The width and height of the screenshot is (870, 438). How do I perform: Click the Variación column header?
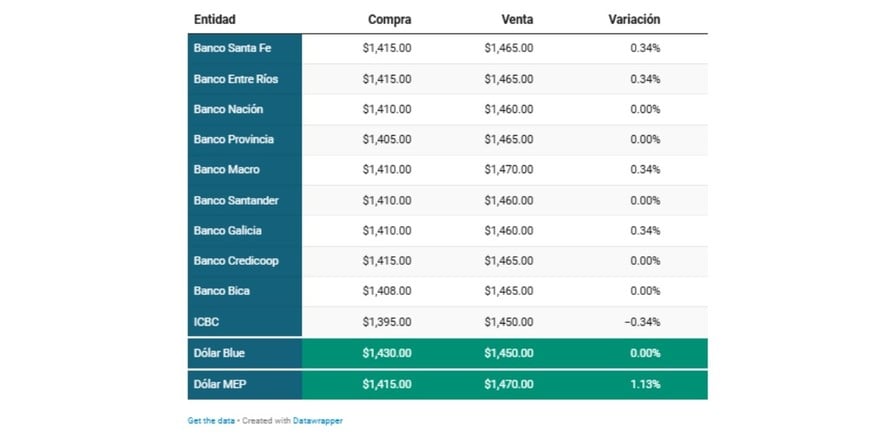coord(634,19)
